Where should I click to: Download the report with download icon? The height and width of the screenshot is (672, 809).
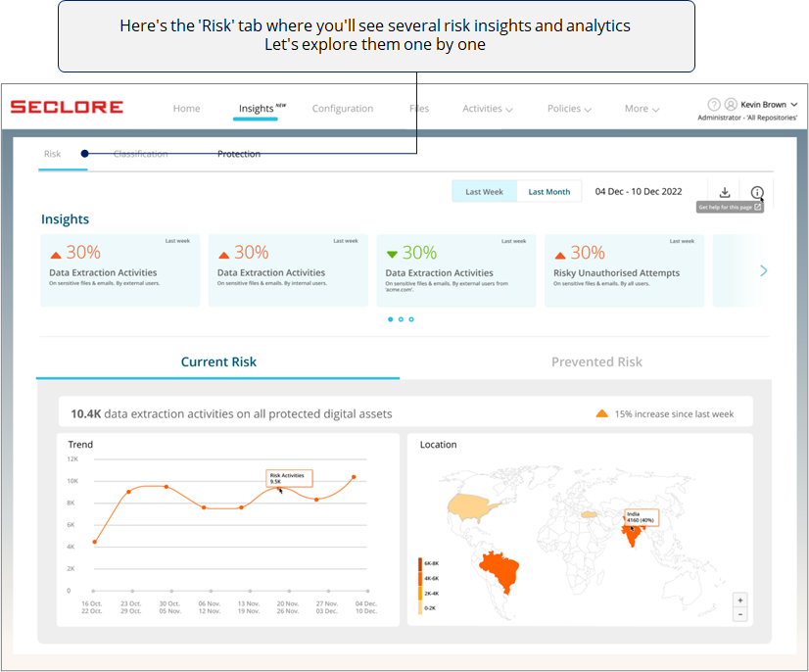pyautogui.click(x=725, y=192)
